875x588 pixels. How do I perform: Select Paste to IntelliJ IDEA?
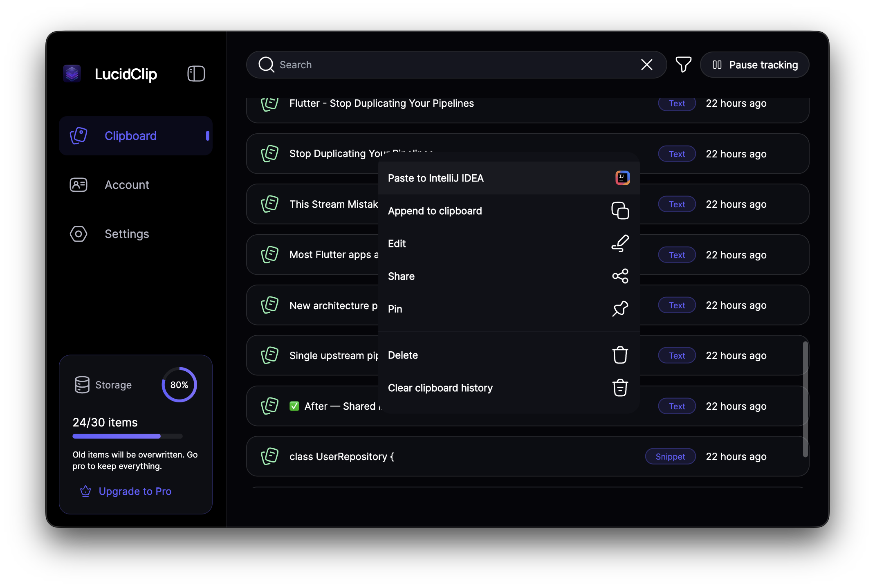coord(436,178)
